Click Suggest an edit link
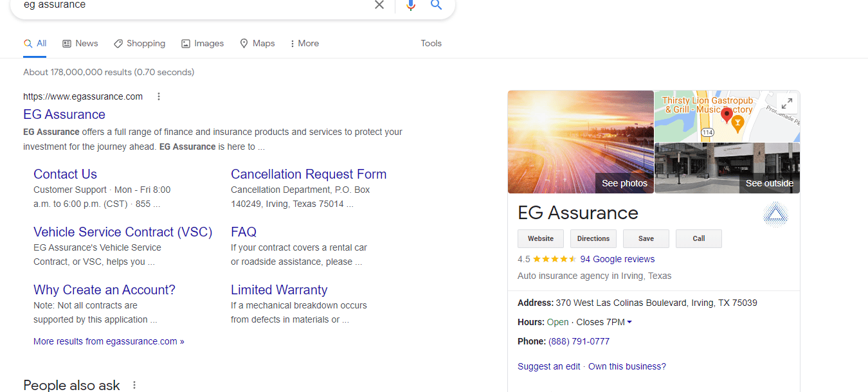The width and height of the screenshot is (868, 392). pos(549,366)
